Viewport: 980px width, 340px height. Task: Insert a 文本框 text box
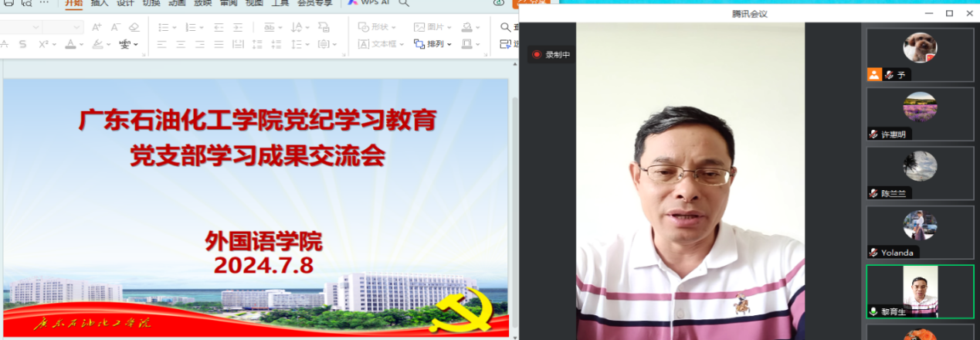point(381,45)
